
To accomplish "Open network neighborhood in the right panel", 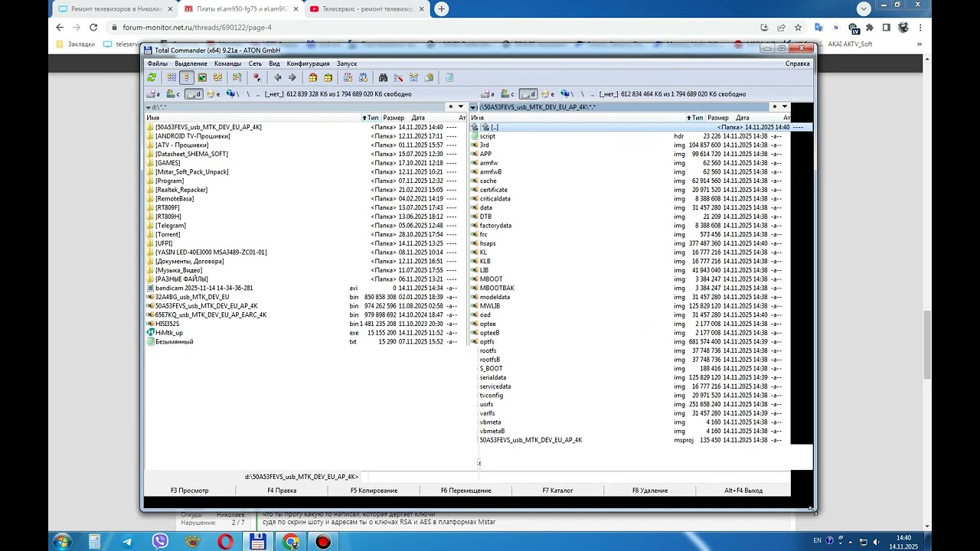I will tap(567, 94).
